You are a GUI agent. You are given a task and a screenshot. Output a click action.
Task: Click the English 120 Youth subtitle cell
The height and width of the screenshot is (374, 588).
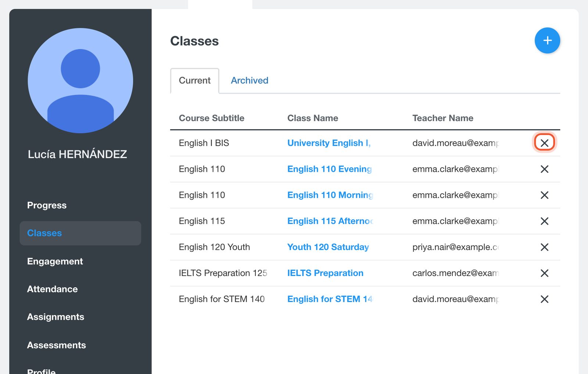pyautogui.click(x=214, y=247)
